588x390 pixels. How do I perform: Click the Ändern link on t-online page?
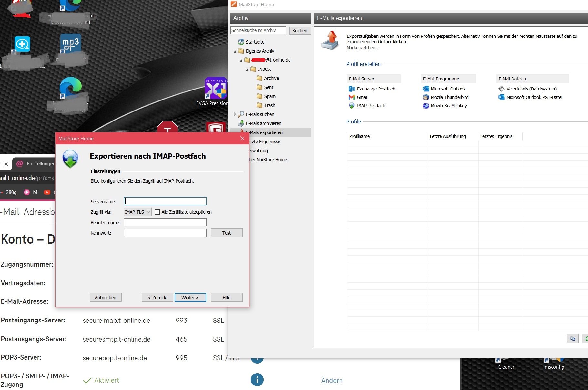point(332,380)
